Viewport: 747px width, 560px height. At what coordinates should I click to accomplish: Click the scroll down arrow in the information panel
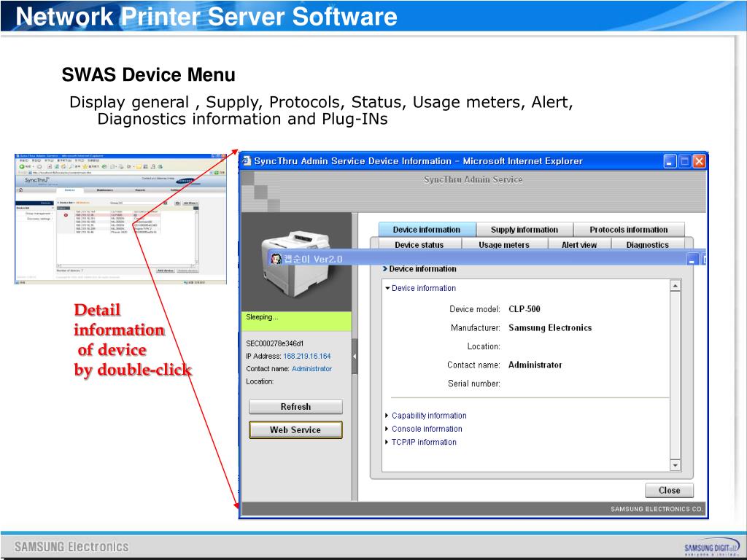(x=675, y=465)
